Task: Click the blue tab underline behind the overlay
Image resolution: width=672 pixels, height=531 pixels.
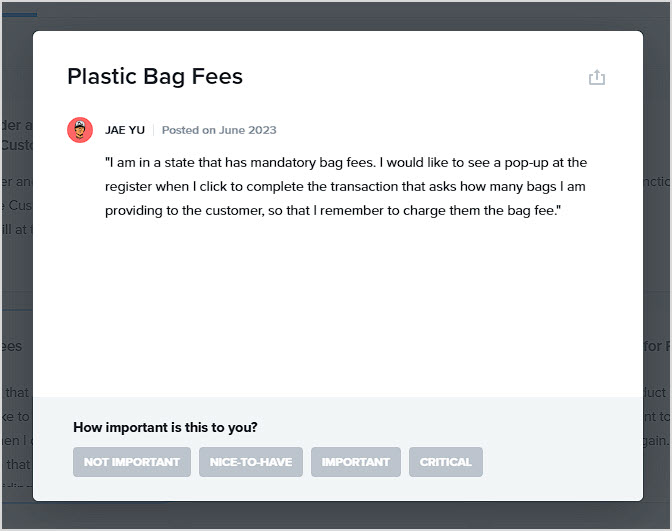Action: pyautogui.click(x=20, y=15)
